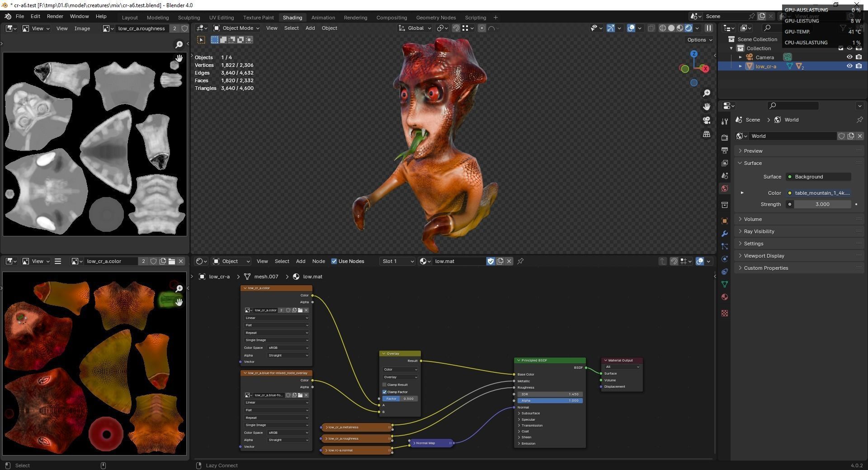Pin the node editor material
Image resolution: width=868 pixels, height=470 pixels.
[520, 261]
